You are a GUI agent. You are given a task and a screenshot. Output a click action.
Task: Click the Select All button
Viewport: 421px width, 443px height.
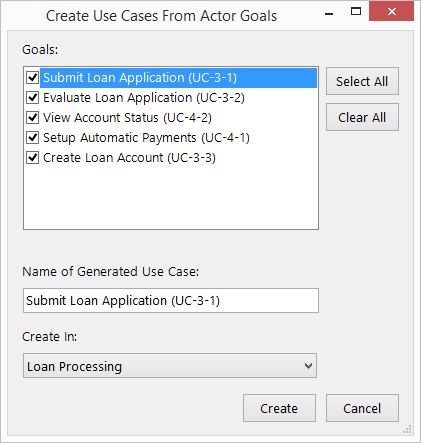362,81
